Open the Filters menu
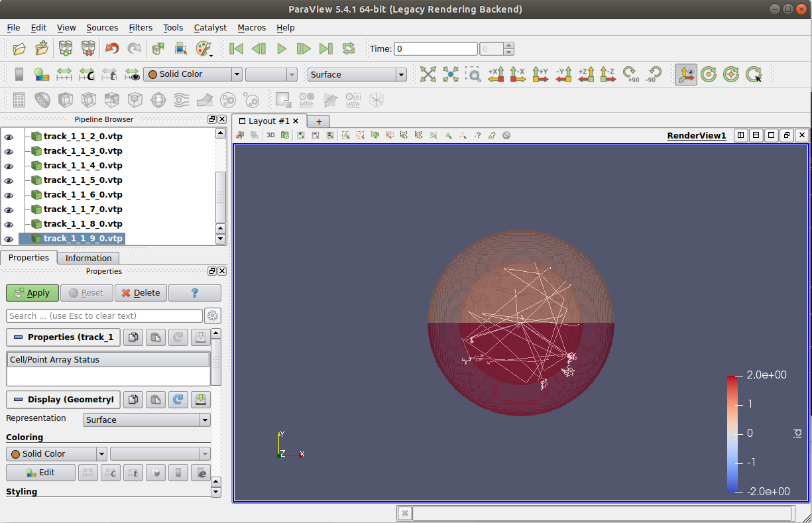Image resolution: width=812 pixels, height=523 pixels. point(141,28)
